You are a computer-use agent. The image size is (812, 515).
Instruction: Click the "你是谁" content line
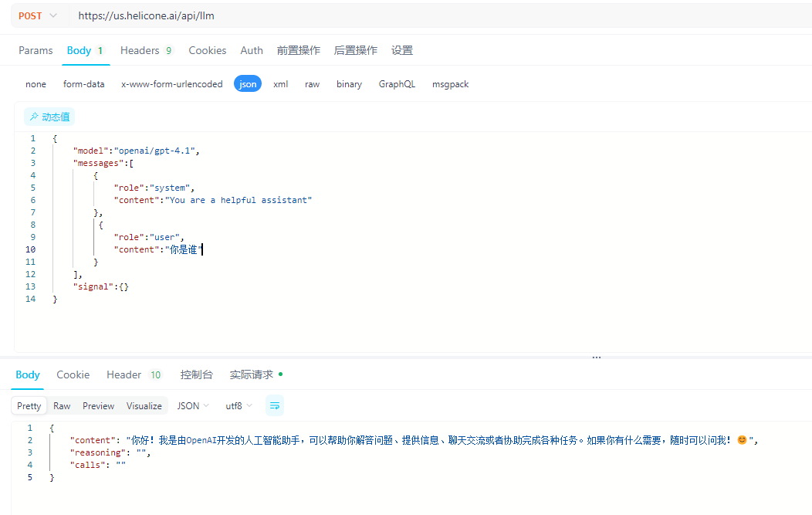coord(158,249)
